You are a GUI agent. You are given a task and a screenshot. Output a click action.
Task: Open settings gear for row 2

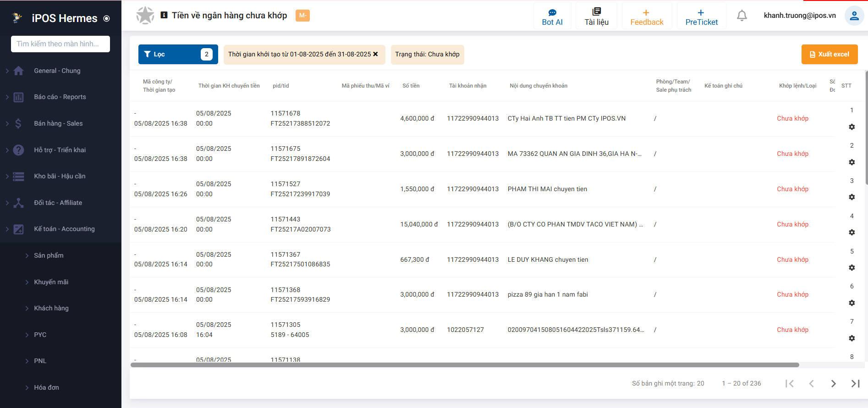point(852,162)
